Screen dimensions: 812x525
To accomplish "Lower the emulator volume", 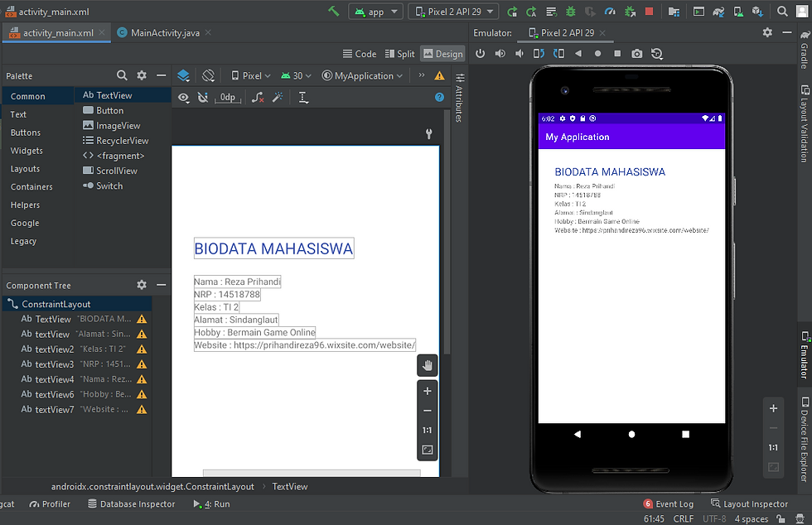I will point(520,53).
